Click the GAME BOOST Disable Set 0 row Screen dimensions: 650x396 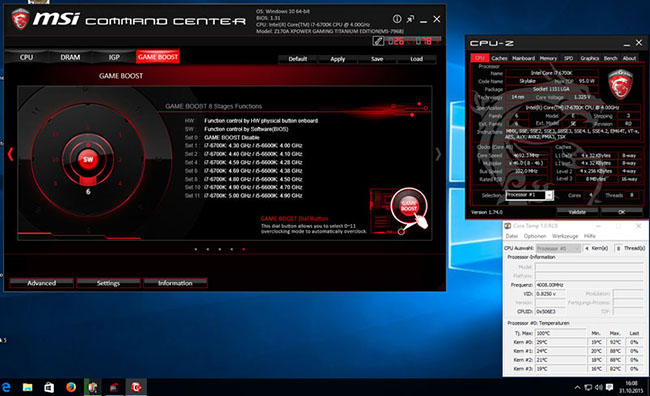tap(222, 137)
